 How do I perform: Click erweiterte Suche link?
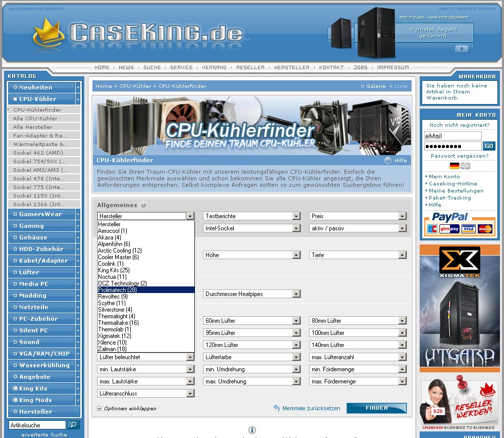click(44, 434)
